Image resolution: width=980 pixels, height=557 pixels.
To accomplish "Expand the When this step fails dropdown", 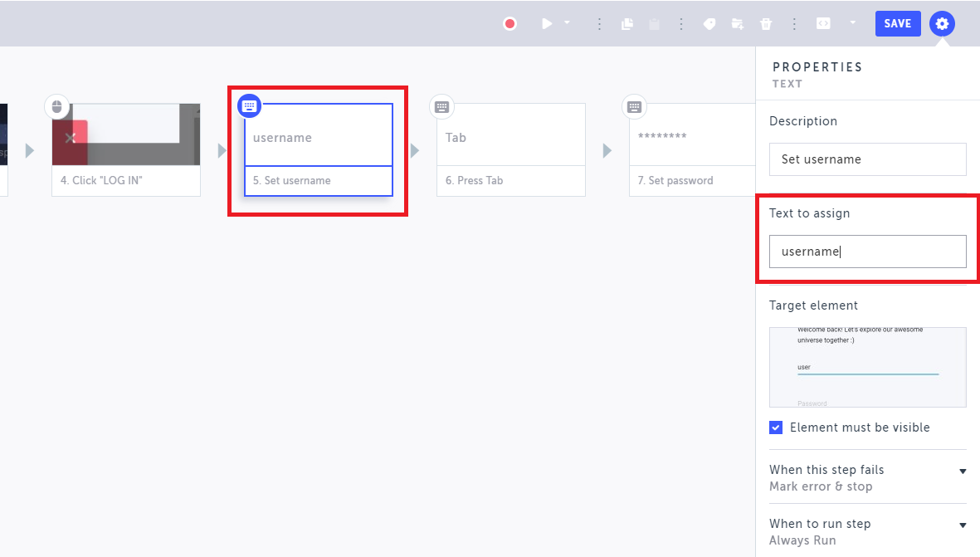I will click(867, 477).
